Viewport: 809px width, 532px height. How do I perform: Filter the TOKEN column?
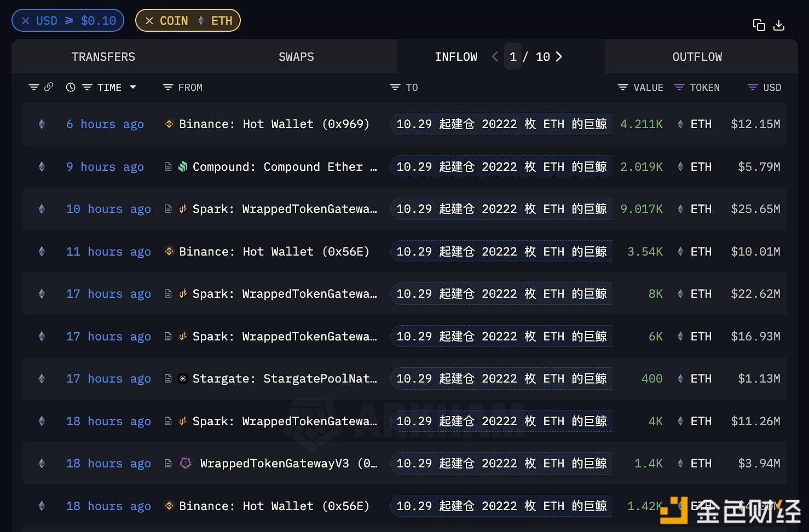679,88
